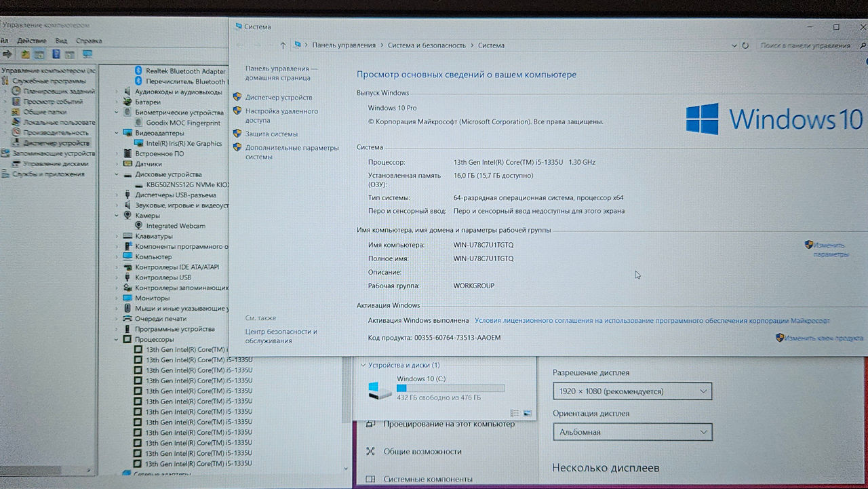Viewport: 868px width, 489px height.
Task: Open the Вид menu
Action: pos(61,41)
